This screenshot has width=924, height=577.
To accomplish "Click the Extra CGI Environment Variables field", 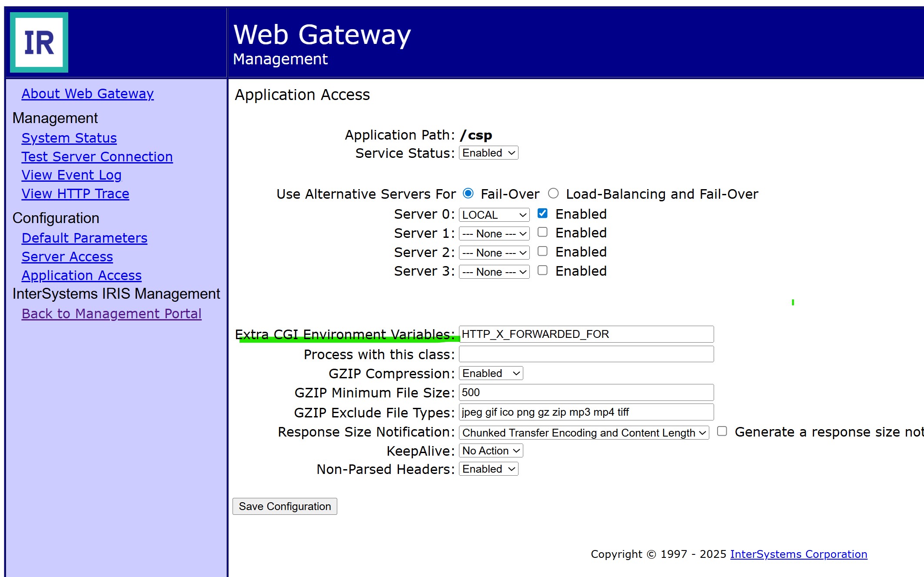I will [x=586, y=334].
